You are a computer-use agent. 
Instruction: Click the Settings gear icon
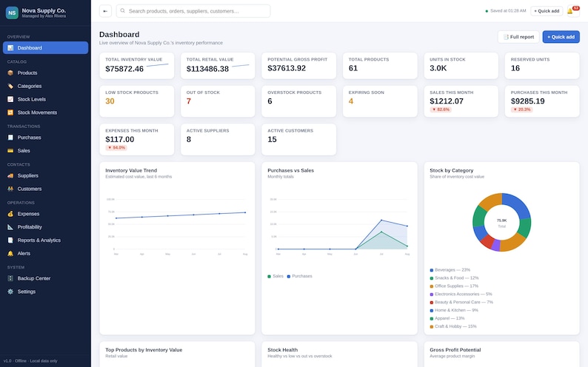pyautogui.click(x=10, y=292)
